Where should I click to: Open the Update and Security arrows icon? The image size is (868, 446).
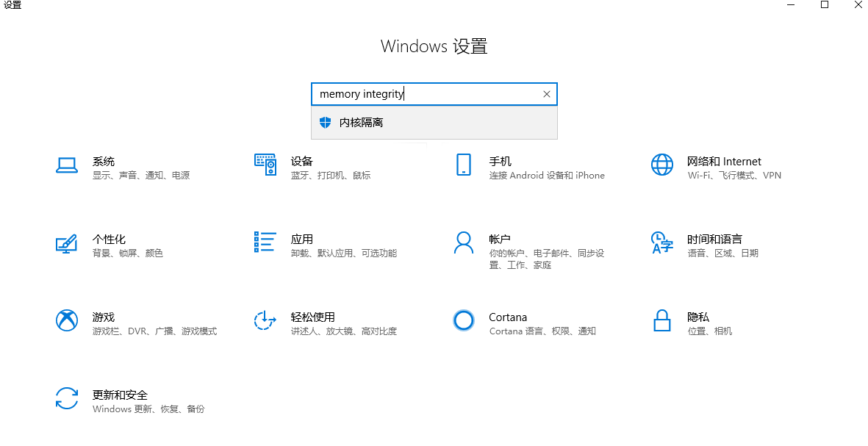[x=67, y=398]
